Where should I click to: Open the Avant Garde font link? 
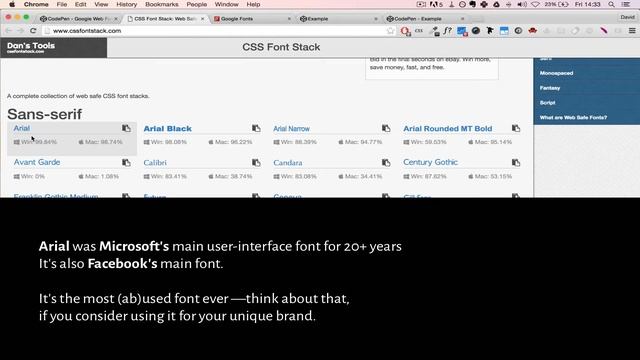[37, 162]
